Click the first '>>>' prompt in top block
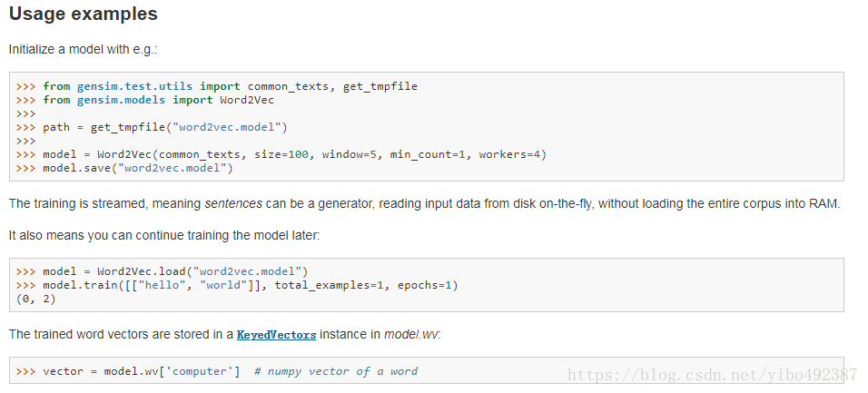The height and width of the screenshot is (393, 868). click(x=26, y=86)
